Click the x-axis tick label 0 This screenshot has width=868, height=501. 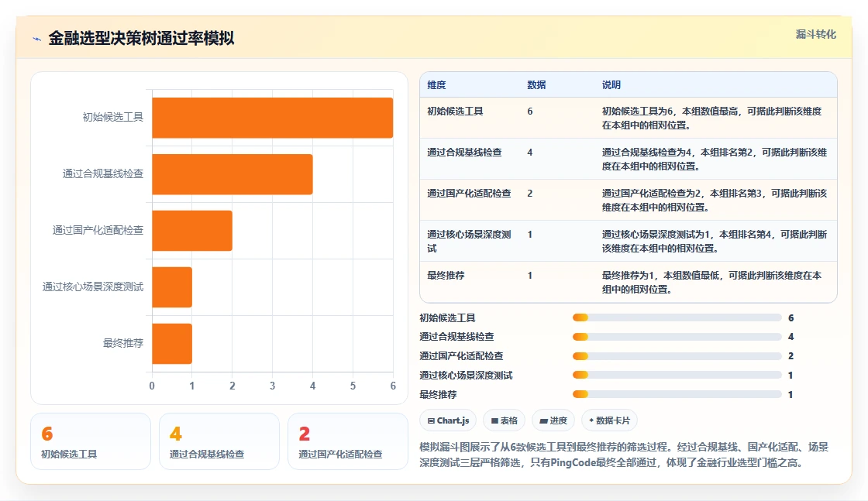[x=152, y=386]
